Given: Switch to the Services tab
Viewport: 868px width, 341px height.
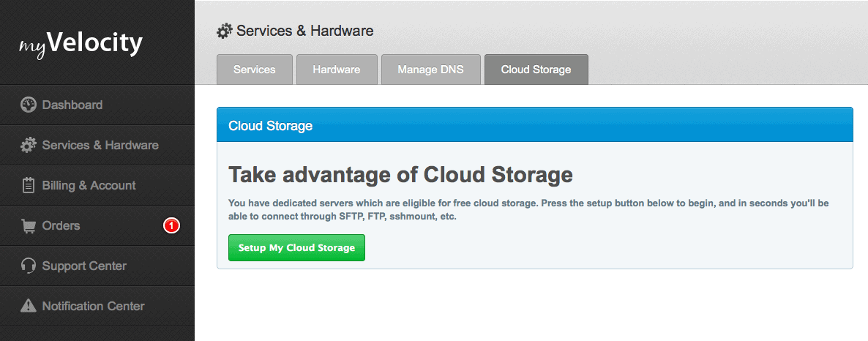Looking at the screenshot, I should (x=255, y=70).
